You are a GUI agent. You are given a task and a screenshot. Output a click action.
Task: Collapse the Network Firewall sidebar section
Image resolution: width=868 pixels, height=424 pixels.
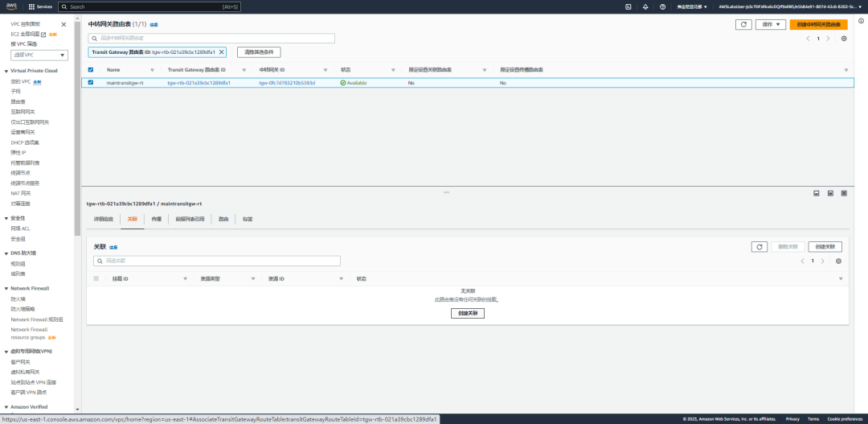[6, 289]
